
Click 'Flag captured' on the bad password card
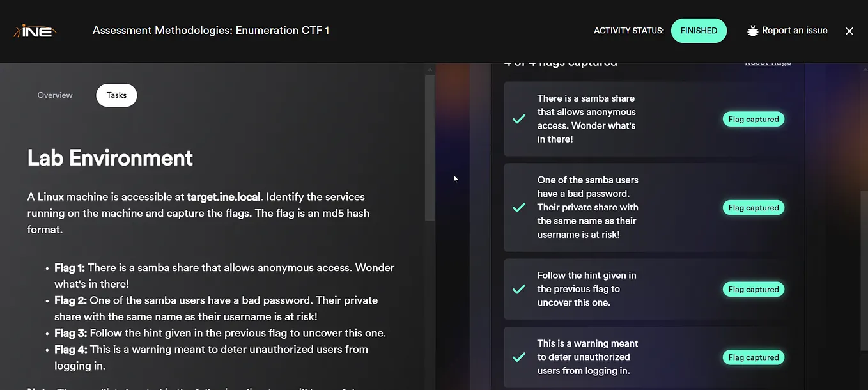click(753, 207)
